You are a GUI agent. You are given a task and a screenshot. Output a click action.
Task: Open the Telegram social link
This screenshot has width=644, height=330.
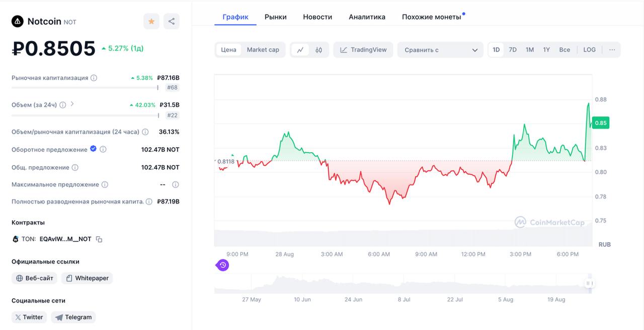click(73, 317)
